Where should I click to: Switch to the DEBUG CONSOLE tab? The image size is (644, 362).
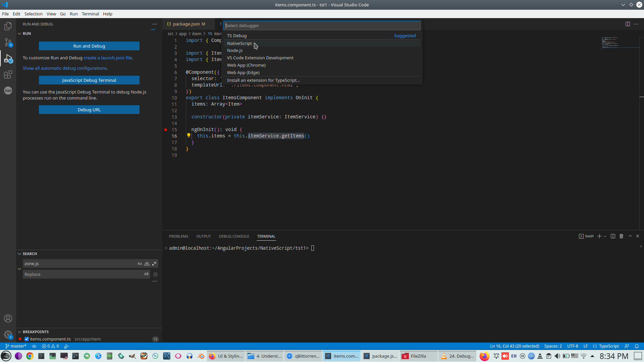coord(234,236)
